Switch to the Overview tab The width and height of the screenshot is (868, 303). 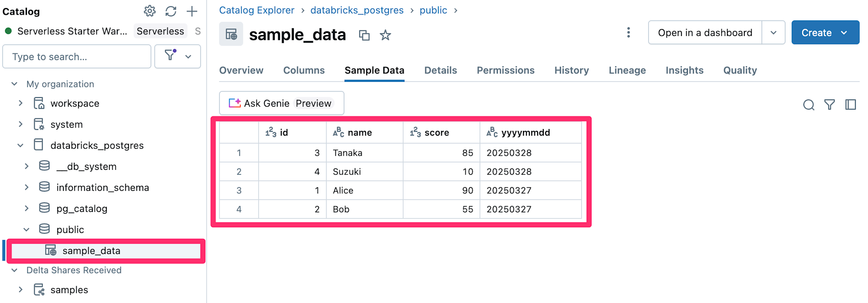point(241,70)
